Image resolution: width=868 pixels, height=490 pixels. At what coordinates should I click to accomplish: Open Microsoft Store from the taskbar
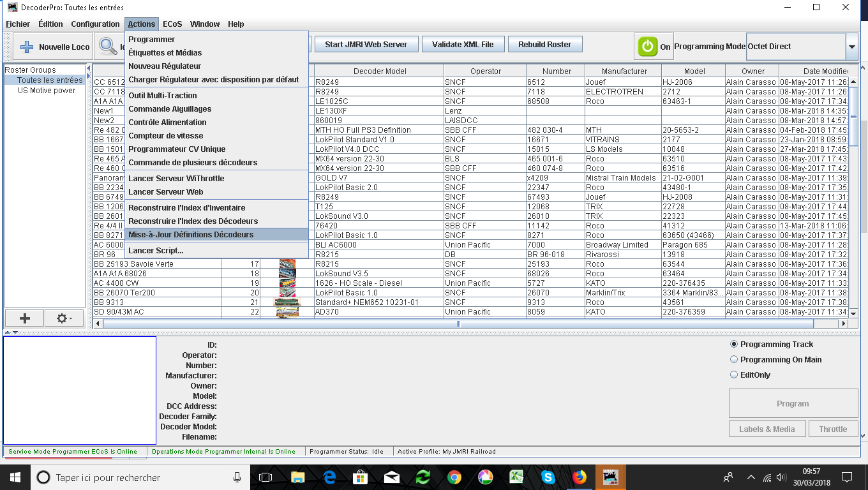click(361, 477)
